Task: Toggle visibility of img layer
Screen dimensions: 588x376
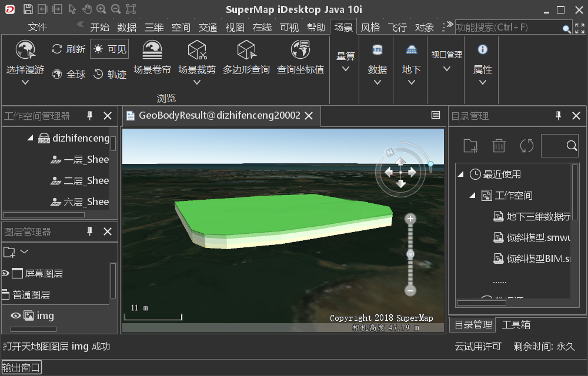Action: [x=15, y=315]
